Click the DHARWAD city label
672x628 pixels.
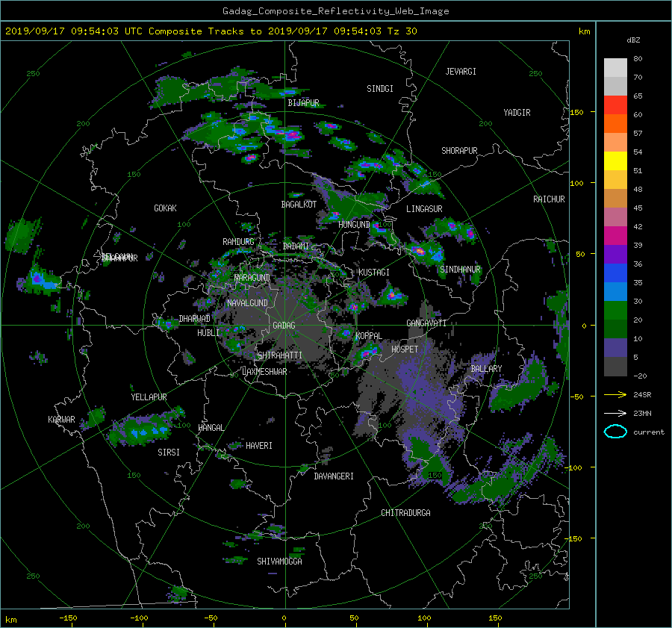195,319
